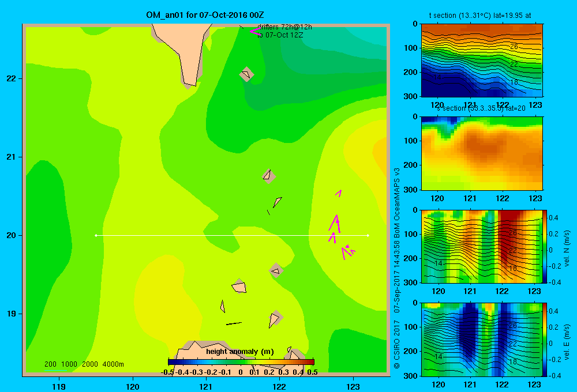This screenshot has width=577, height=392.
Task: Click longitude tick "121" below the main map
Action: 206,386
